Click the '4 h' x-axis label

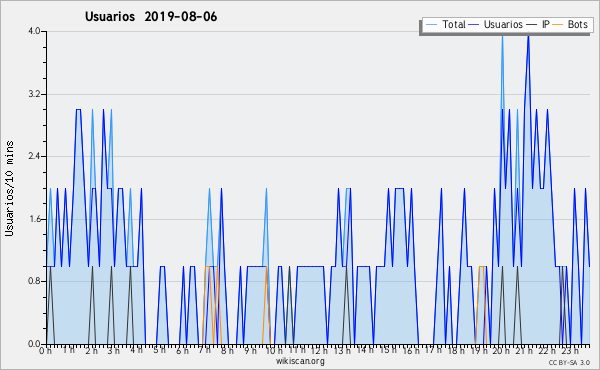[x=137, y=350]
